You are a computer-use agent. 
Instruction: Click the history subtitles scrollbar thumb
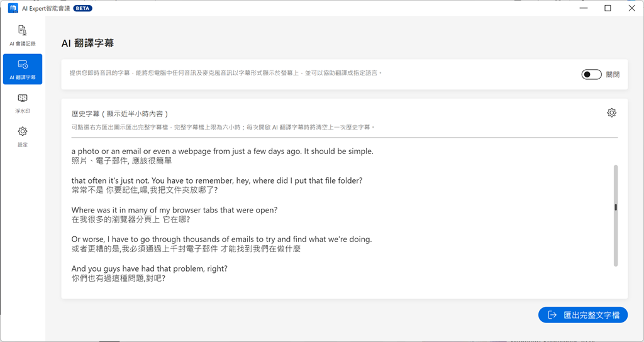click(x=616, y=207)
